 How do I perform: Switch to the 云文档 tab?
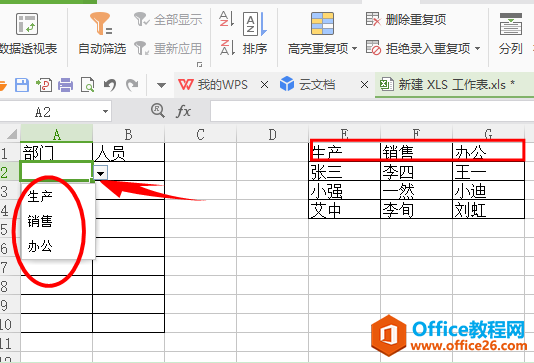click(308, 84)
